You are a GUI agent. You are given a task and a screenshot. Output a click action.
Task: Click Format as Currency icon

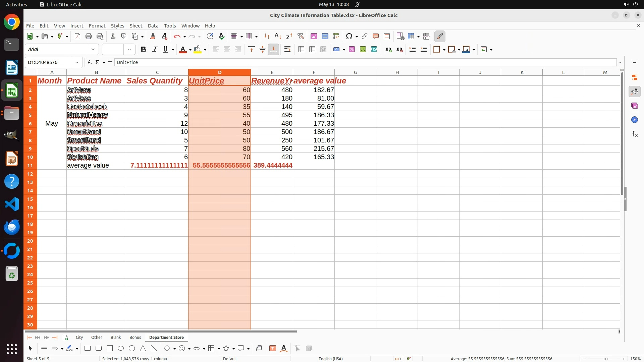coord(336,50)
